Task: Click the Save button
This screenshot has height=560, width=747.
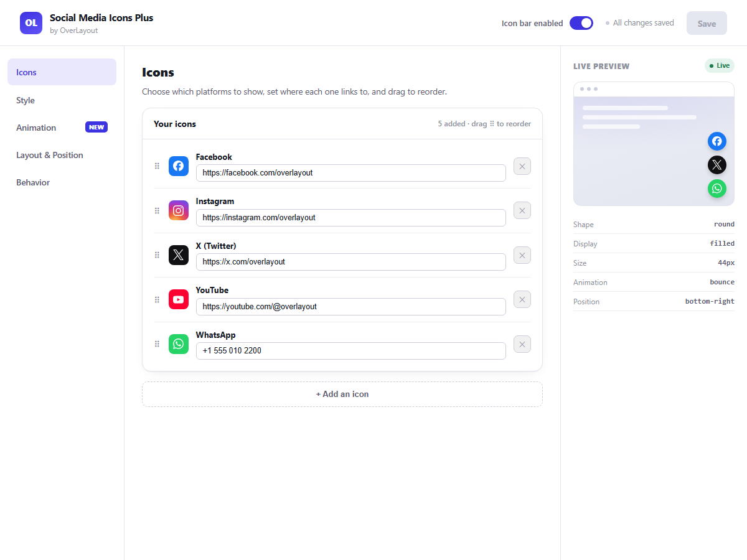Action: (x=707, y=24)
